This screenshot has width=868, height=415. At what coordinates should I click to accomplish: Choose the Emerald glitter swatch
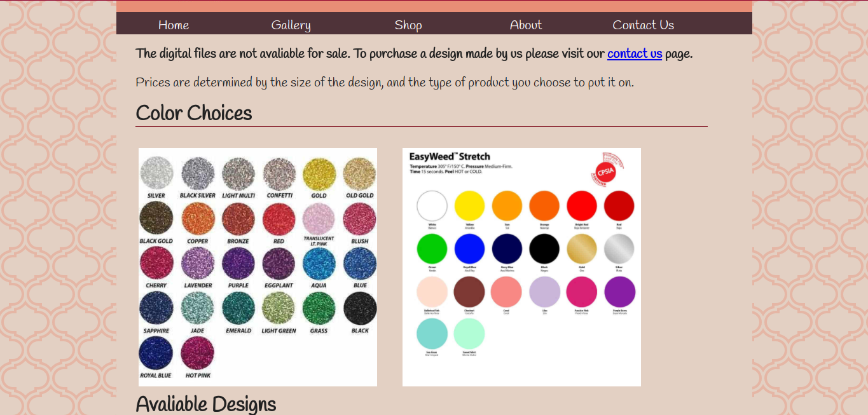[x=238, y=308]
